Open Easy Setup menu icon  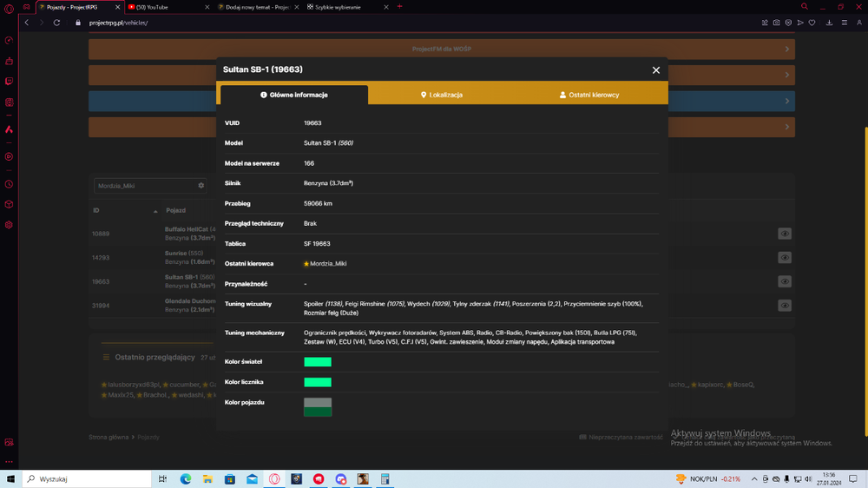(x=845, y=23)
